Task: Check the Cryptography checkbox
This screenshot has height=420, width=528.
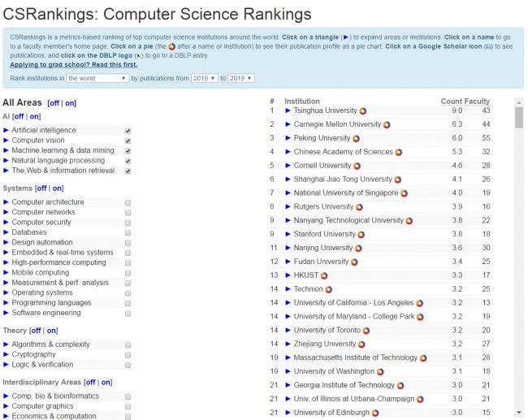Action: tap(128, 355)
